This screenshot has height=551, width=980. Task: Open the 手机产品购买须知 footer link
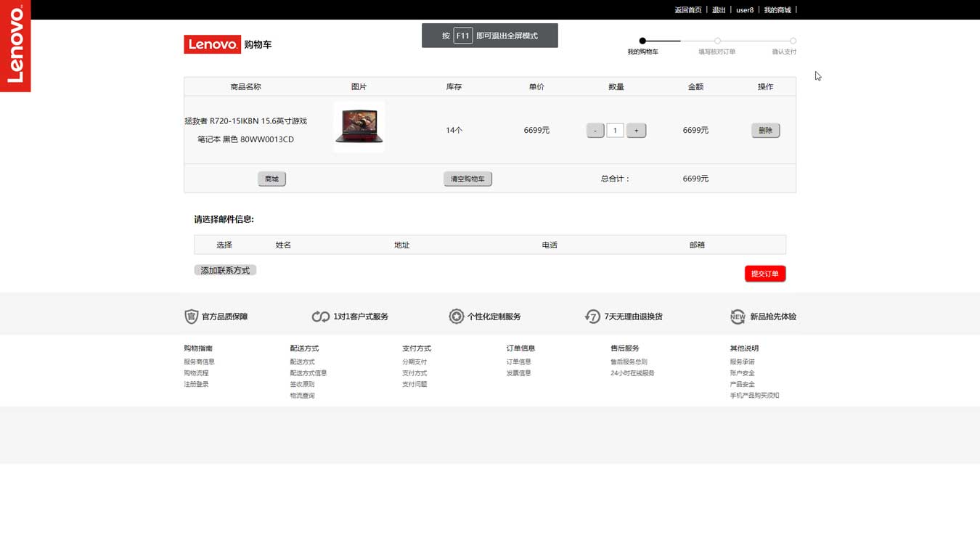pyautogui.click(x=754, y=396)
